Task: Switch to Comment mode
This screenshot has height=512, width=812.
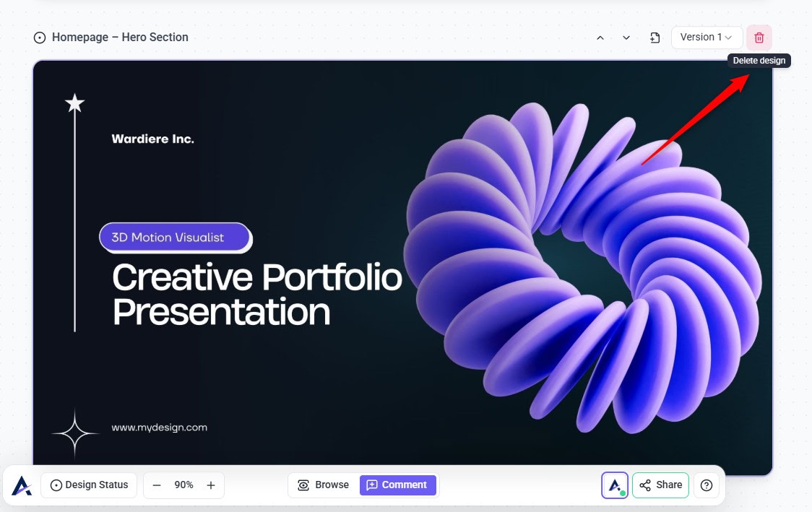Action: pos(397,485)
